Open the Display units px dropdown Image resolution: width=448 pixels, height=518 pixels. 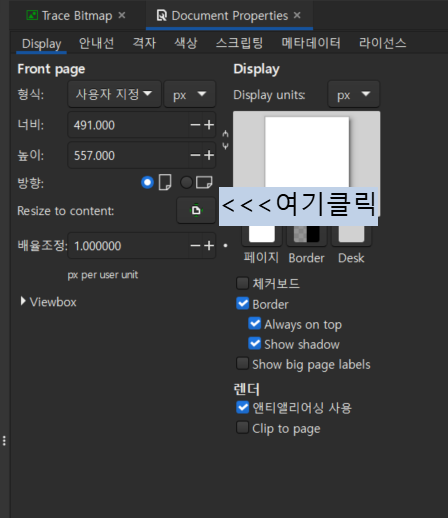(x=354, y=94)
